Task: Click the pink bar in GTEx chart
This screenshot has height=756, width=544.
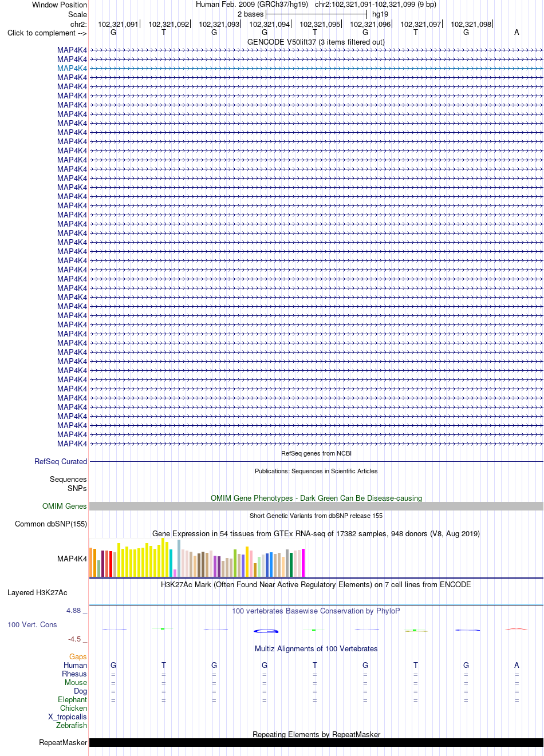Action: pos(251,564)
